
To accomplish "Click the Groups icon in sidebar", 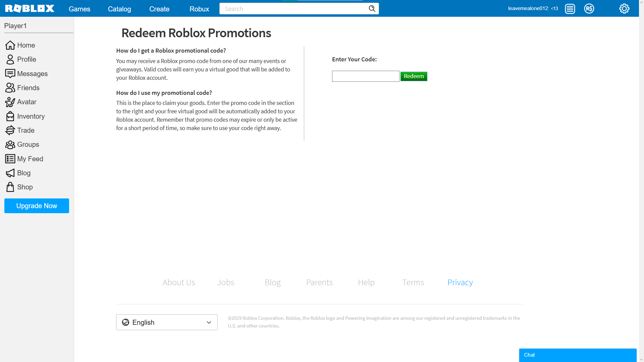I will [10, 144].
